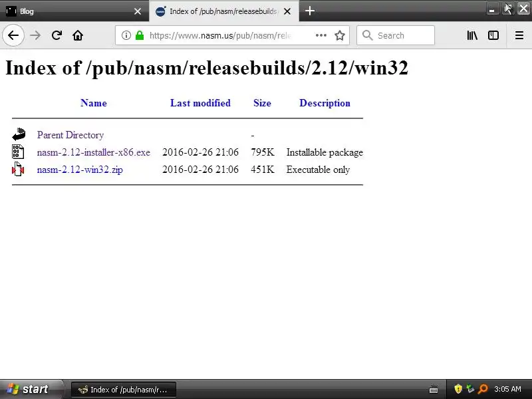Open the hamburger application menu
The height and width of the screenshot is (399, 532).
(519, 35)
